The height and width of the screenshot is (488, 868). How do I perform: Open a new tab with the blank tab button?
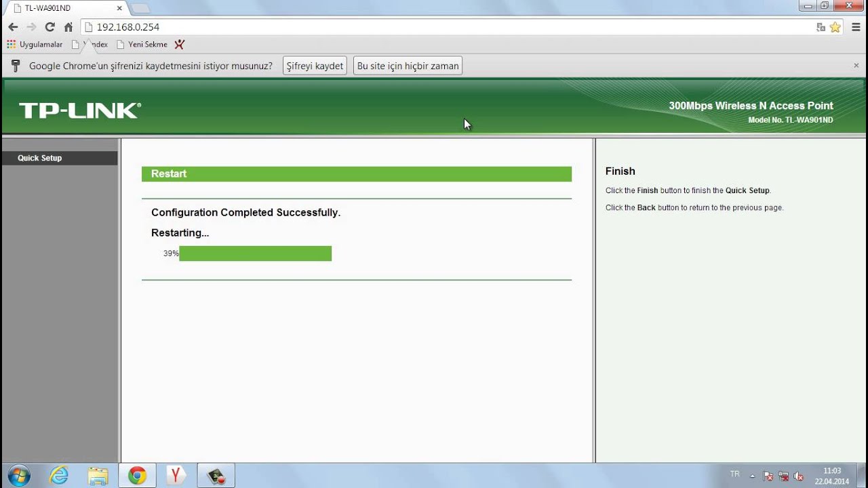(x=140, y=8)
